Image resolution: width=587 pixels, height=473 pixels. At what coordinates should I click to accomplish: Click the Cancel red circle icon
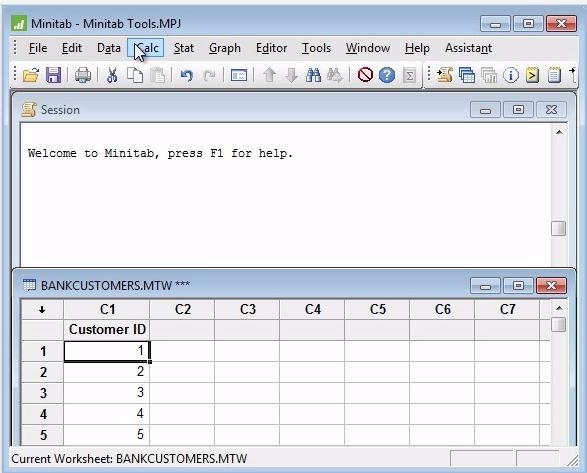coord(365,75)
